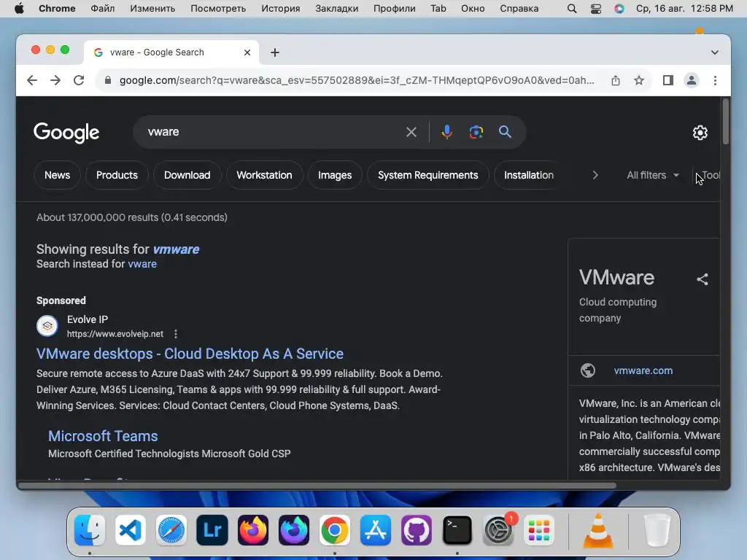Expand the tab search chevron
Viewport: 747px width, 560px height.
[x=715, y=52]
